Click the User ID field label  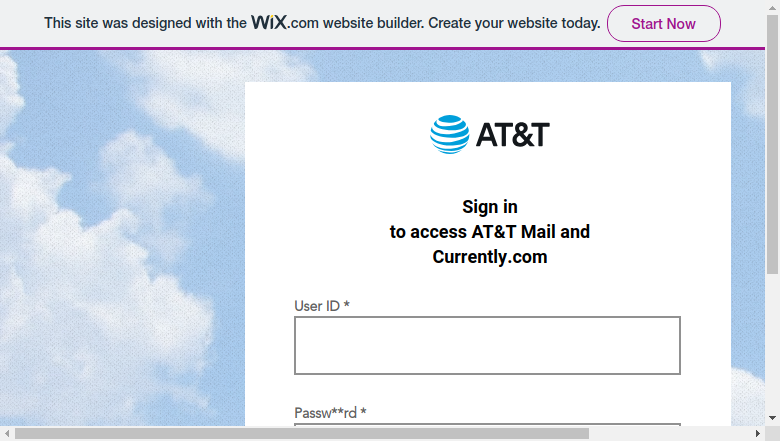(x=322, y=306)
